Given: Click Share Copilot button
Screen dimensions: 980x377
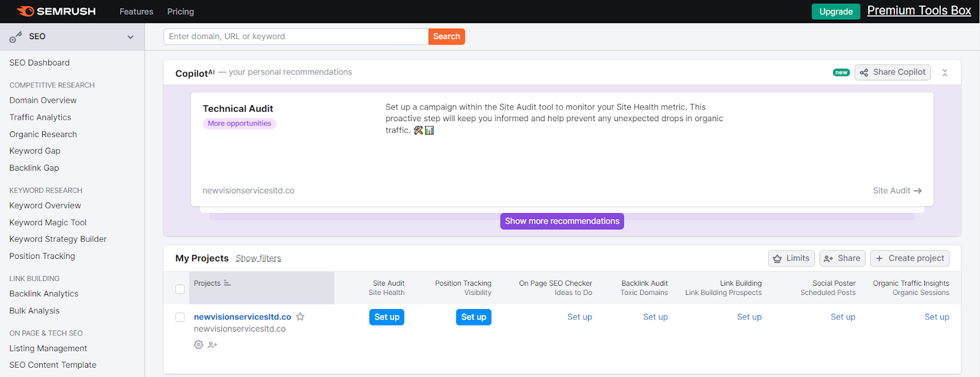Looking at the screenshot, I should tap(893, 72).
